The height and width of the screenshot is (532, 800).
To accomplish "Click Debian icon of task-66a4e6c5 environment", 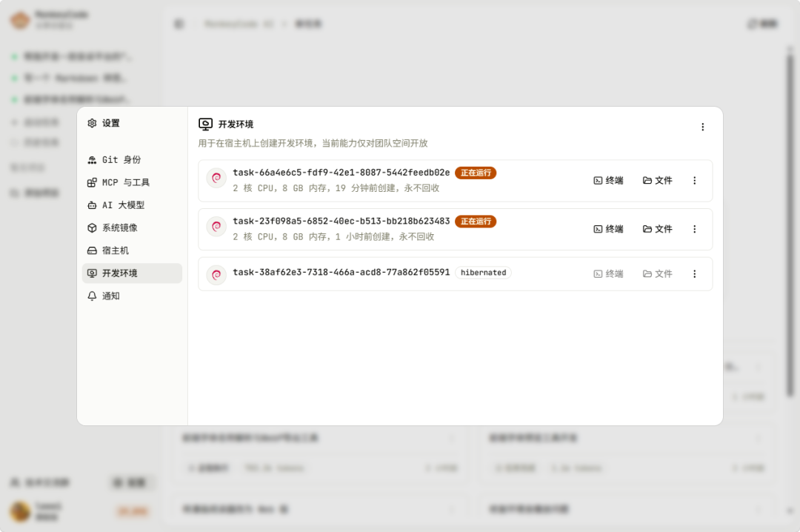I will (216, 179).
